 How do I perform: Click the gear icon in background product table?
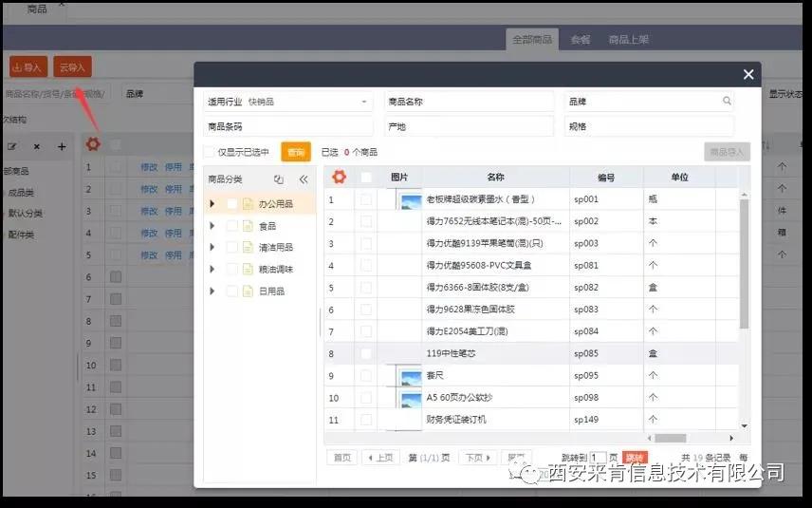93,144
